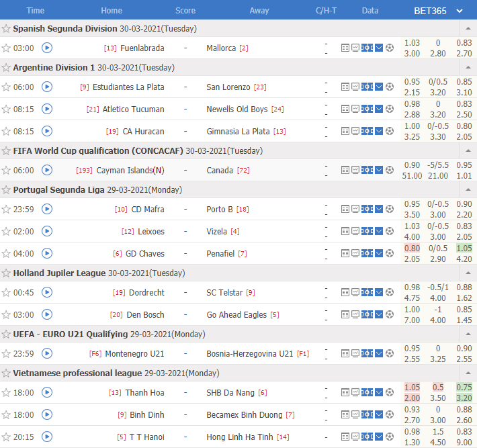Click green highlighted 0.75 odds for SHB Da Nang

pyautogui.click(x=464, y=387)
